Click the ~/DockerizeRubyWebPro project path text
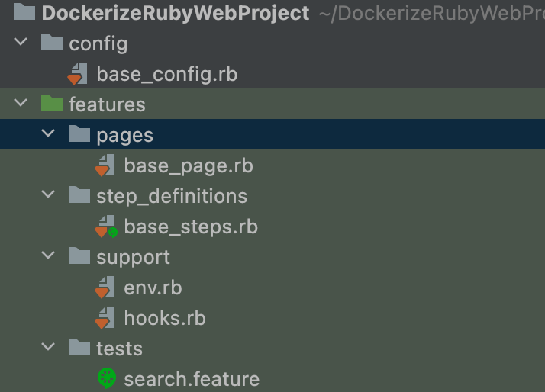This screenshot has width=545, height=392. (432, 14)
